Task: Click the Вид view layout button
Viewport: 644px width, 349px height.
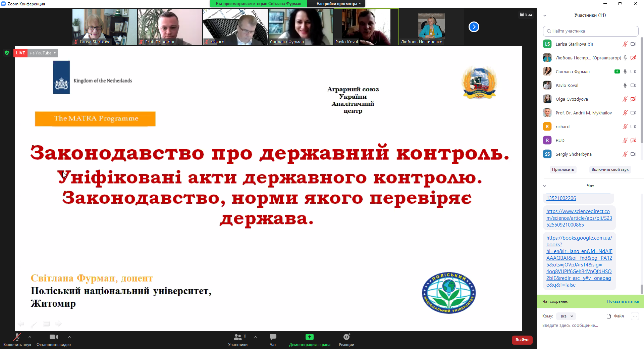Action: click(x=526, y=14)
